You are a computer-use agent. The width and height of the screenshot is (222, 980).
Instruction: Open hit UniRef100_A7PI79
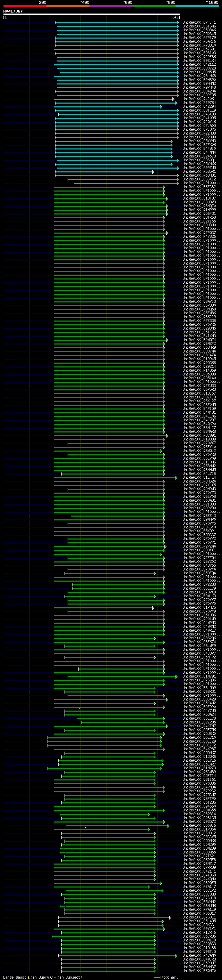pyautogui.click(x=199, y=38)
